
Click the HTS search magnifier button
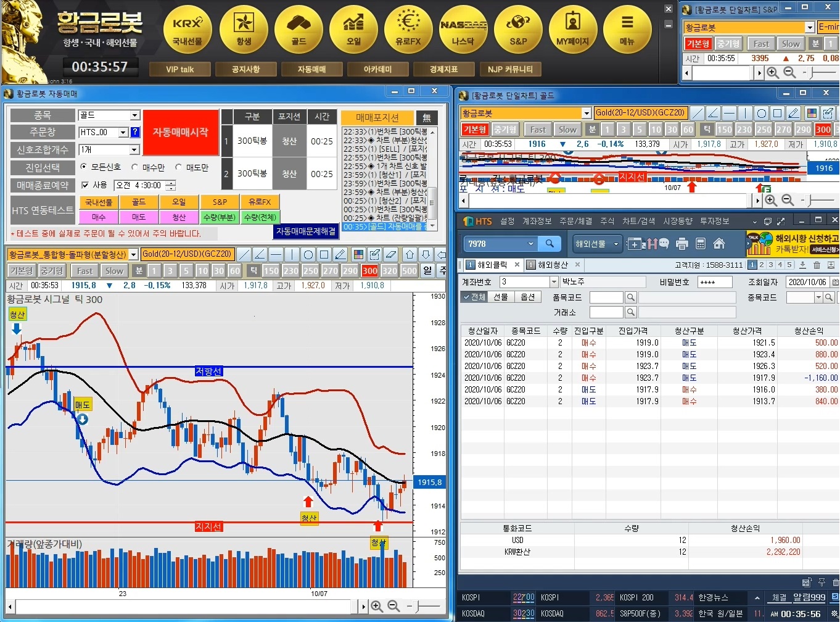coord(549,244)
